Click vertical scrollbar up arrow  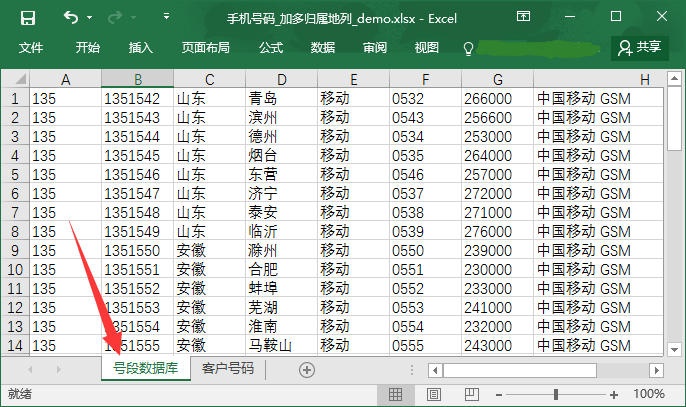[674, 79]
